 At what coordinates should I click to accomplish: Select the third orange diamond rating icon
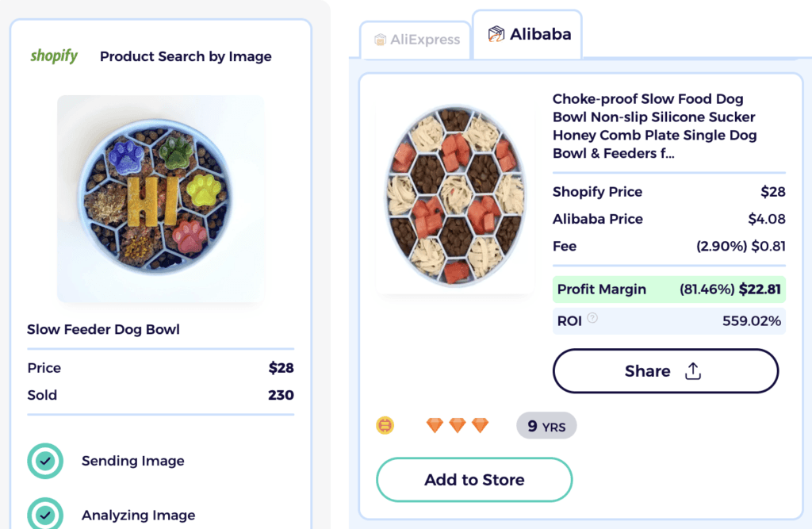click(x=479, y=425)
